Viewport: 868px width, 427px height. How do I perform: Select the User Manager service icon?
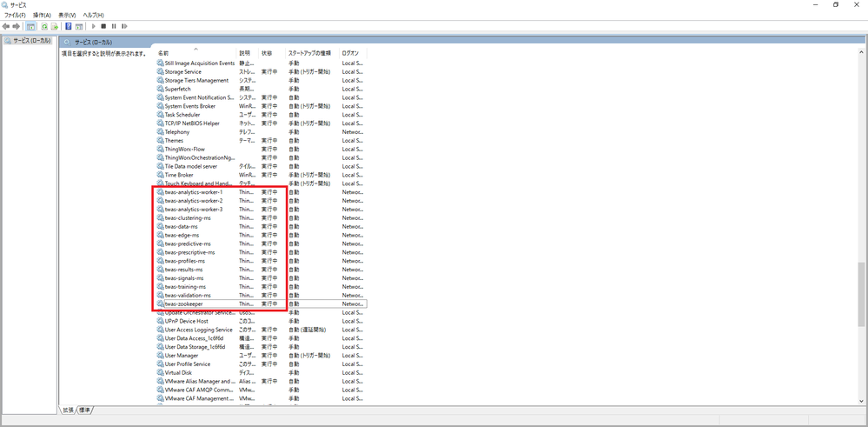click(x=161, y=356)
